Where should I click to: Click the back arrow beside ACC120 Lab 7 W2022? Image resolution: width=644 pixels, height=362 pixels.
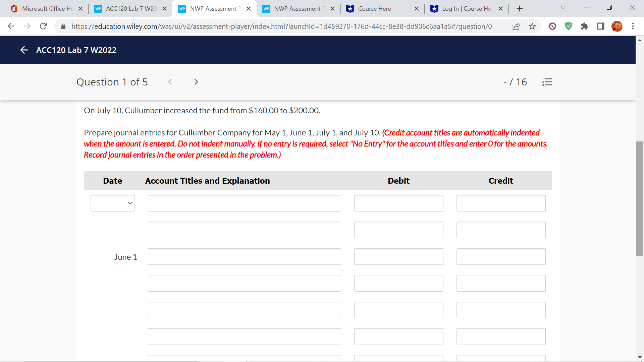tap(24, 50)
